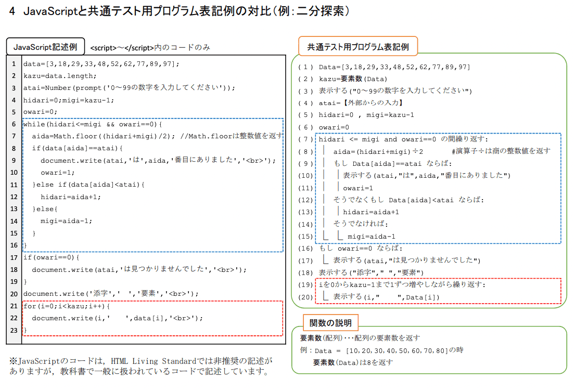Click JavaScript line 'owari=1;'
This screenshot has height=392, width=576.
(58, 173)
